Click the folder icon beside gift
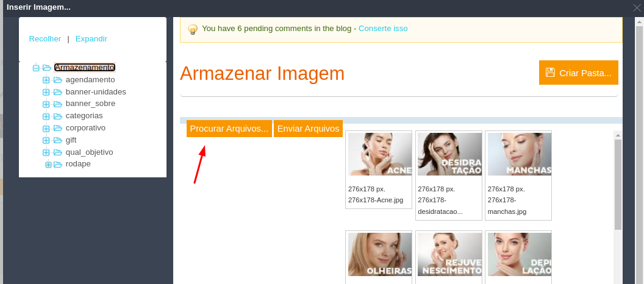Viewport: 644px width, 284px height. pyautogui.click(x=57, y=140)
